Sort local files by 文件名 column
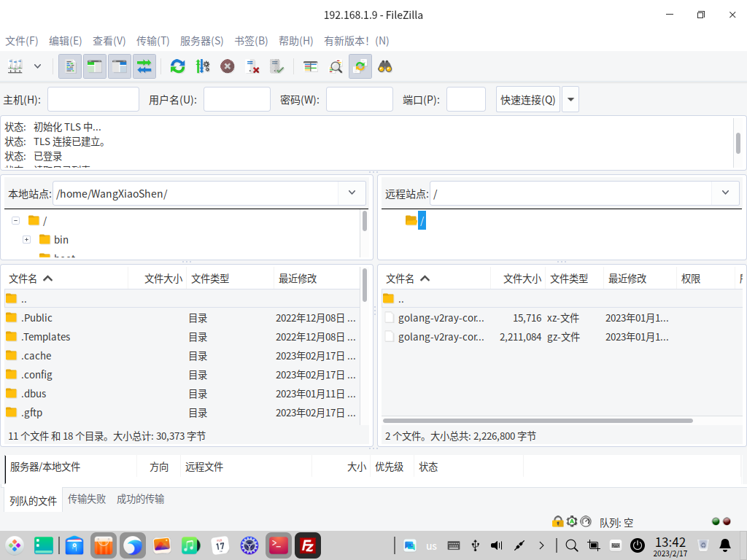The width and height of the screenshot is (747, 560). point(66,279)
